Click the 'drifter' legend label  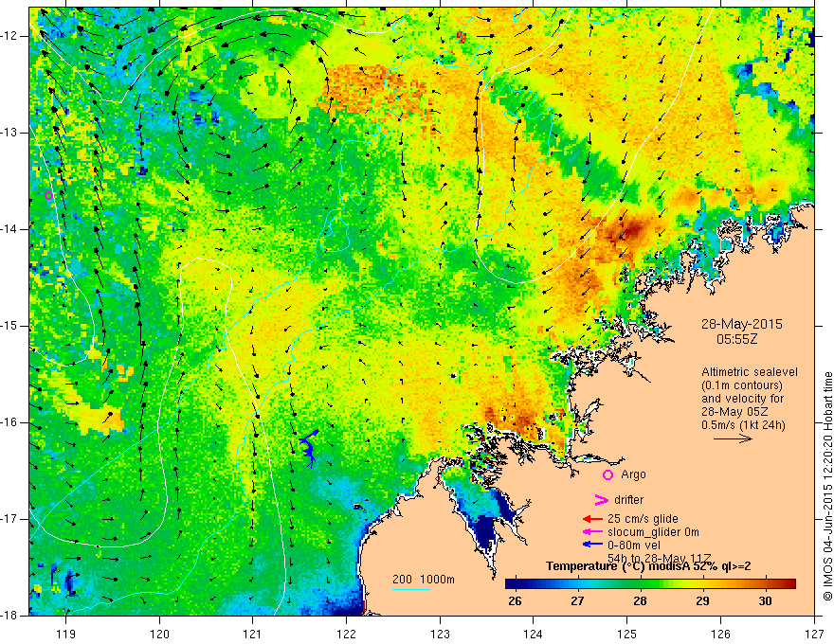(x=628, y=500)
